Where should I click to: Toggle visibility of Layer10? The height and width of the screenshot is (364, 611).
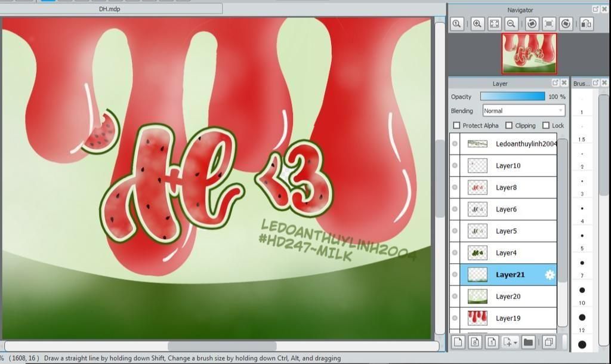(455, 165)
